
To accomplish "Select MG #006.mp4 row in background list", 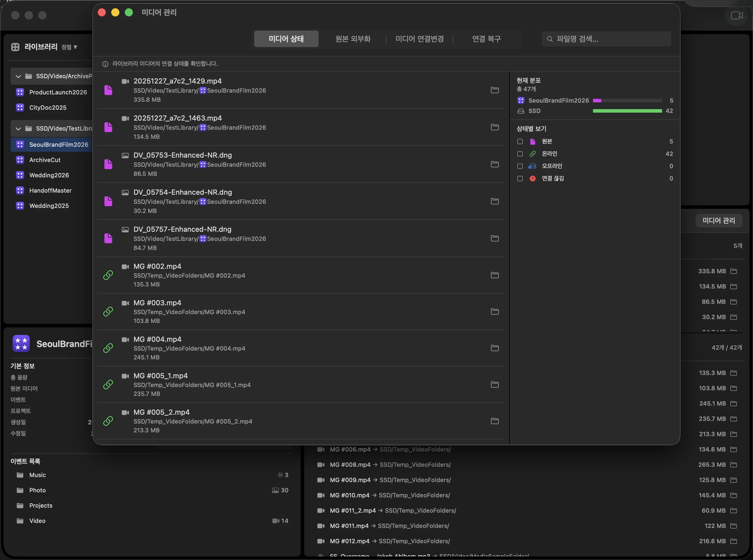I will pos(527,449).
